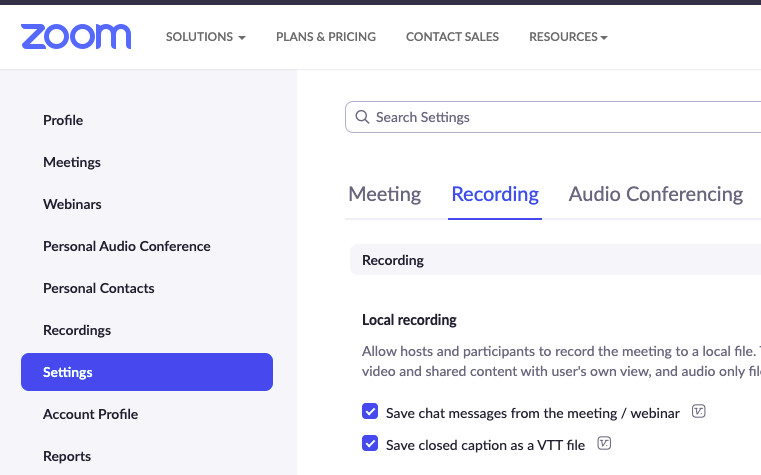Go to Webinars in sidebar

pyautogui.click(x=72, y=204)
